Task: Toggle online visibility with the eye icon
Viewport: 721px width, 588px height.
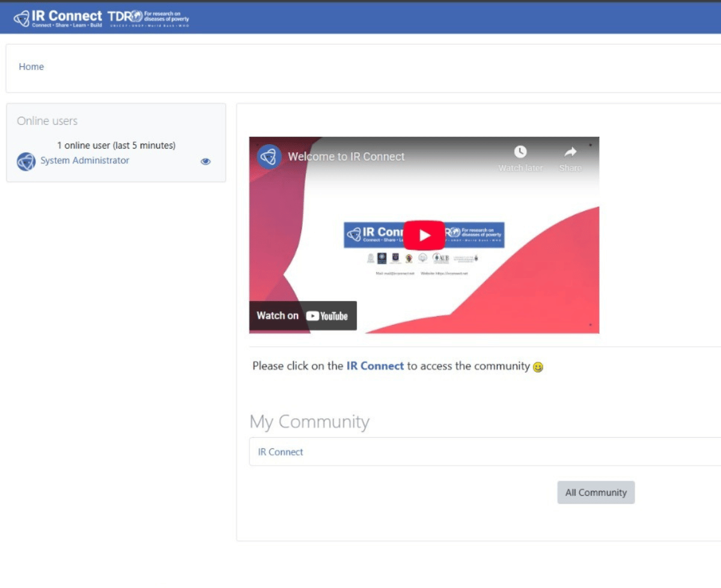Action: [x=205, y=161]
